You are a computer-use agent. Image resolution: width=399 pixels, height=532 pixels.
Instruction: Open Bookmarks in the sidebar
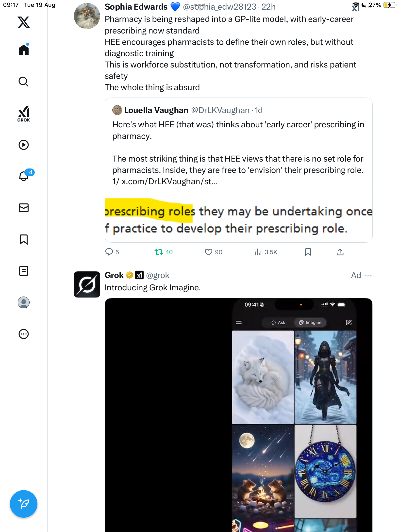[x=24, y=239]
